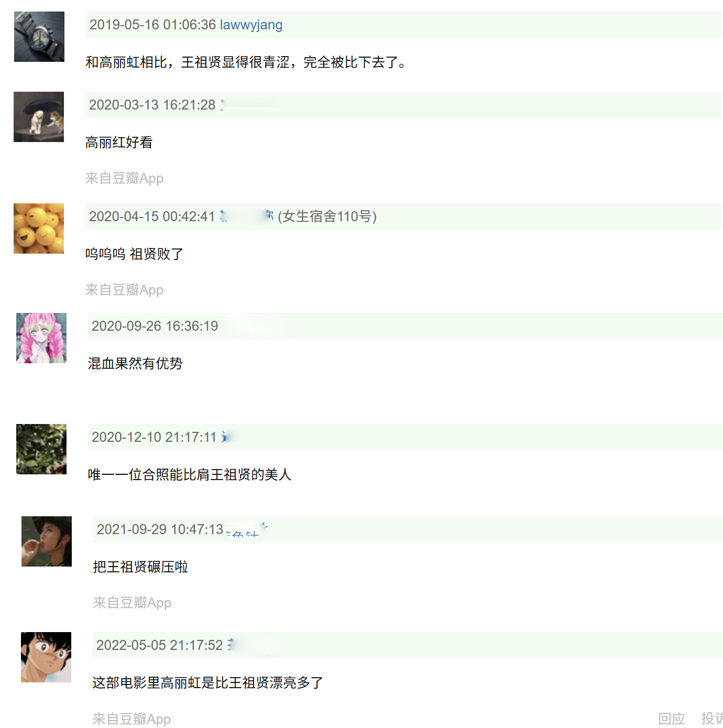Click the comment text 混血果然有优势
This screenshot has width=723, height=728.
[x=135, y=363]
